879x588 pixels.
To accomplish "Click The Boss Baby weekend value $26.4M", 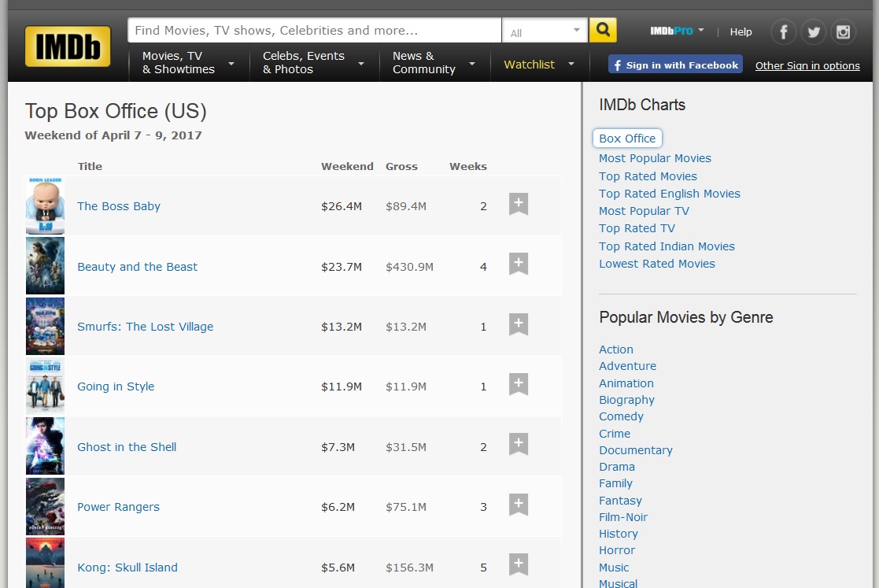I will click(342, 206).
